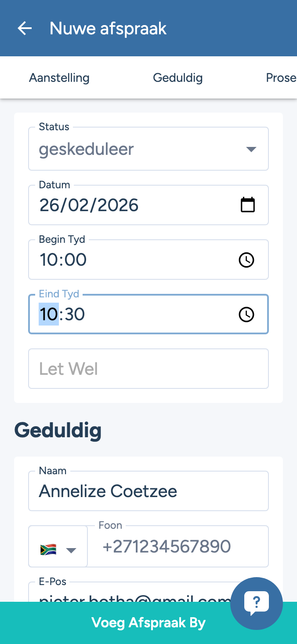The height and width of the screenshot is (644, 297).
Task: Click the South African flag icon
Action: point(48,550)
